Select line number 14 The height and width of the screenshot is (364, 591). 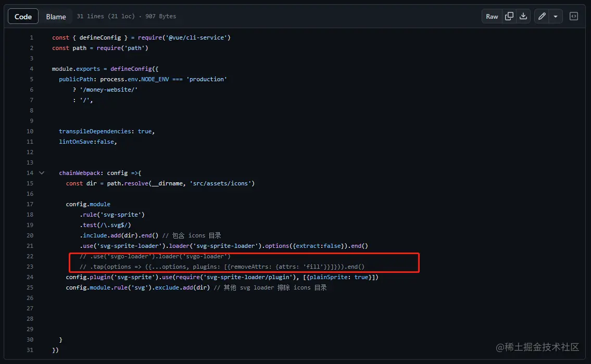click(x=30, y=173)
